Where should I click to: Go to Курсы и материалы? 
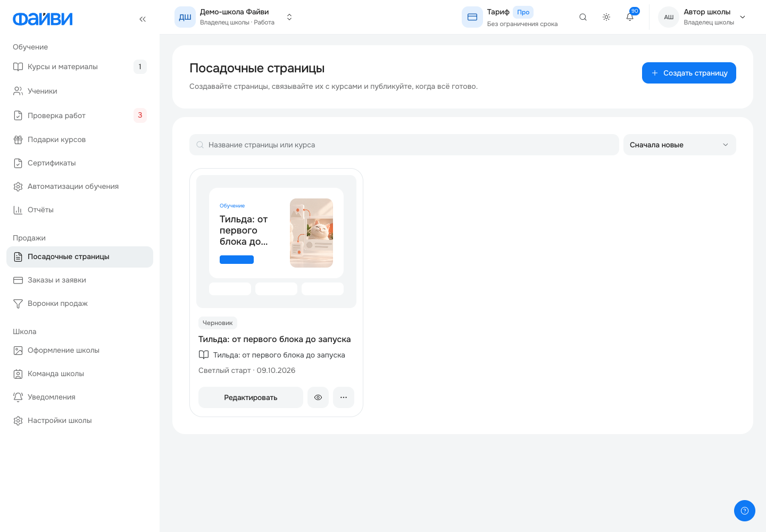80,66
